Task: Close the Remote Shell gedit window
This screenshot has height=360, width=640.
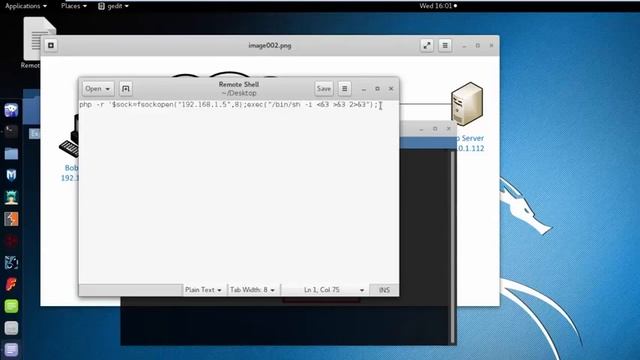Action: pyautogui.click(x=391, y=89)
